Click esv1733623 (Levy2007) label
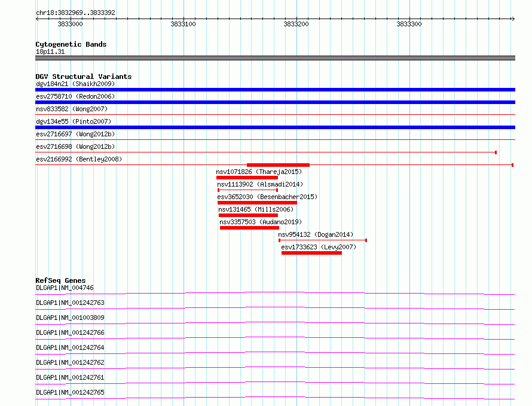Image resolution: width=532 pixels, height=406 pixels. click(319, 247)
